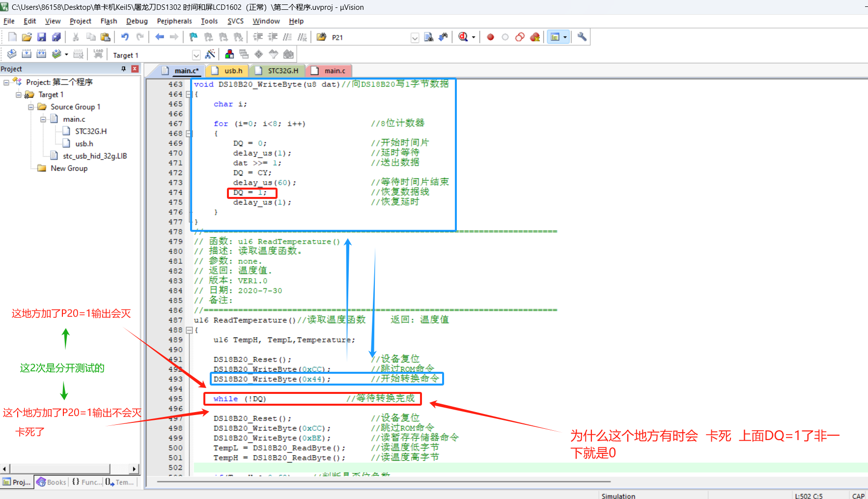Open the Flash menu
Viewport: 868px width, 499px height.
point(109,21)
